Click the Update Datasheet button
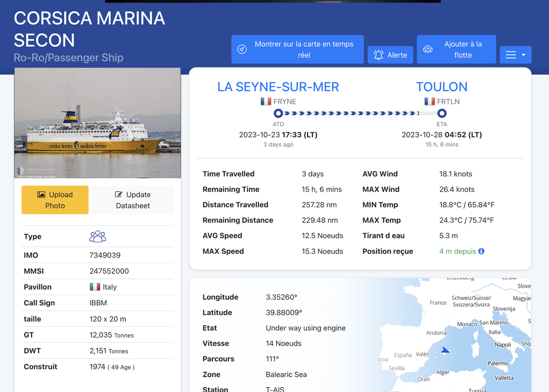The height and width of the screenshot is (392, 549). pos(133,200)
